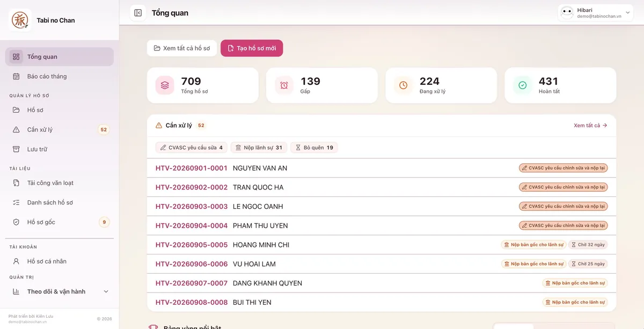
Task: Select the Hồ sơ gốc shield icon
Action: click(16, 222)
